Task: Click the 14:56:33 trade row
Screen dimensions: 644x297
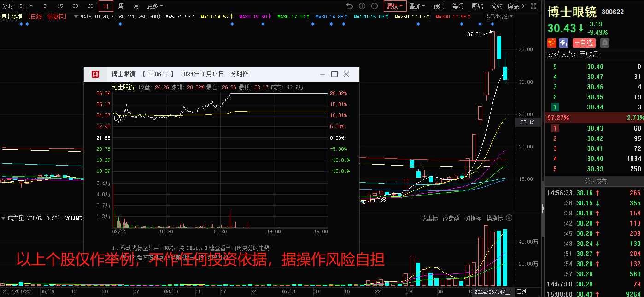Action: click(594, 193)
